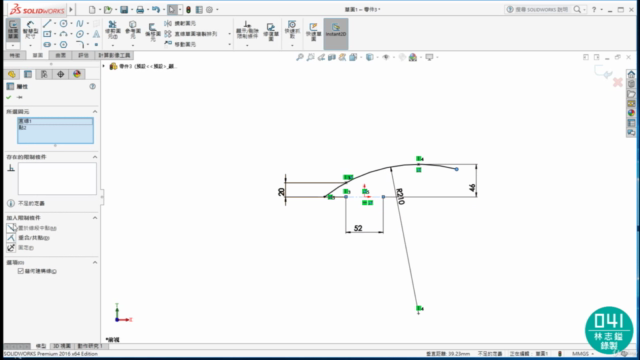Open the Motion Study 1 bottom tab

90,346
